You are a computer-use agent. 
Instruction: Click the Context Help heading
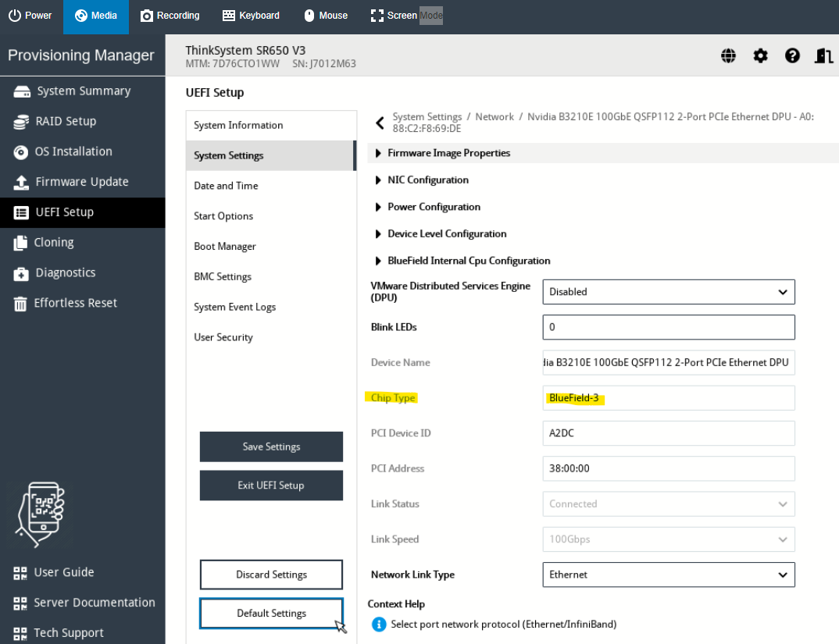(x=396, y=604)
